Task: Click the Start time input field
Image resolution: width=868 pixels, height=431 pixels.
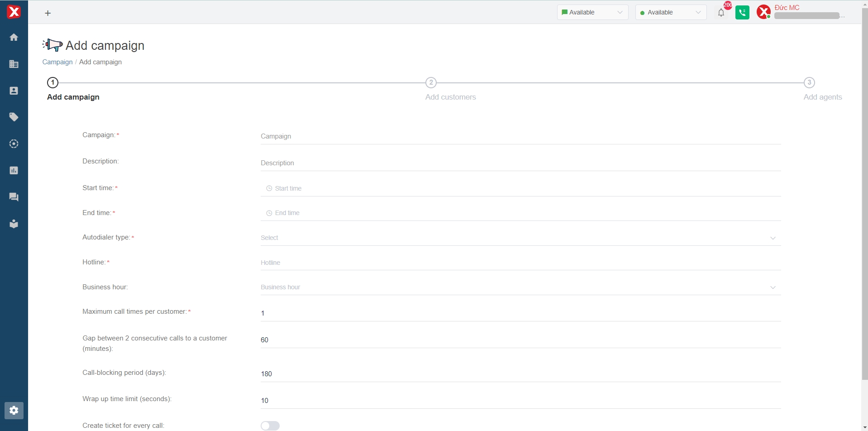Action: [520, 188]
